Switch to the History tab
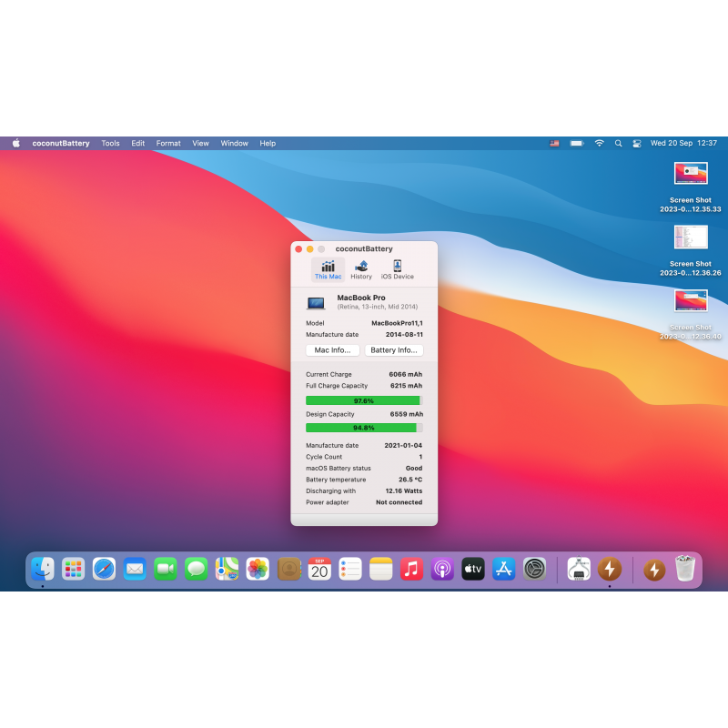Screen dimensions: 728x728 click(361, 269)
